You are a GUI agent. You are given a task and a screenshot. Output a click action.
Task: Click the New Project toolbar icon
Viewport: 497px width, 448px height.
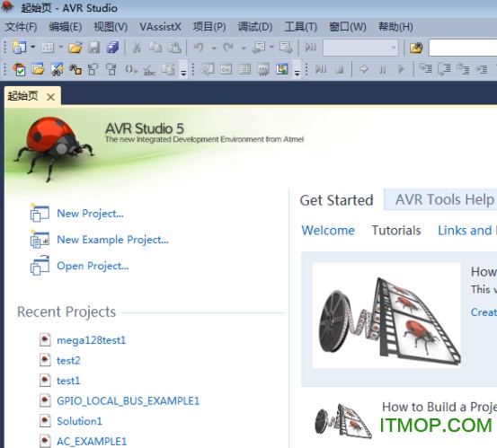[x=19, y=48]
